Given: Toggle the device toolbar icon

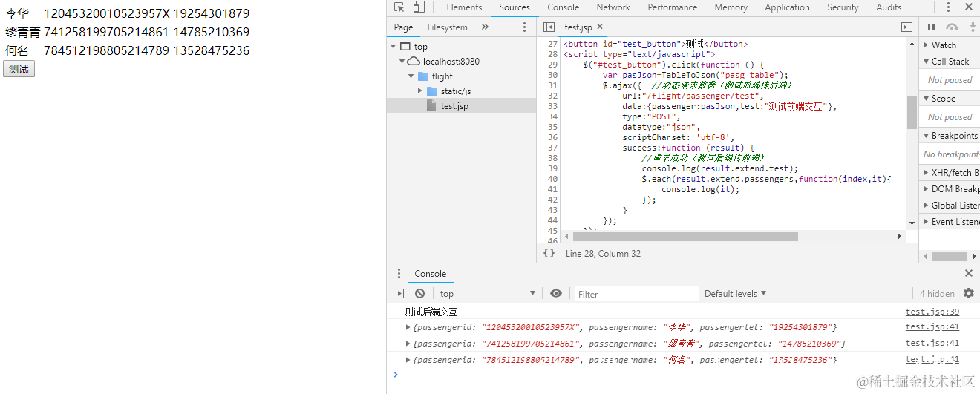Looking at the screenshot, I should tap(419, 7).
